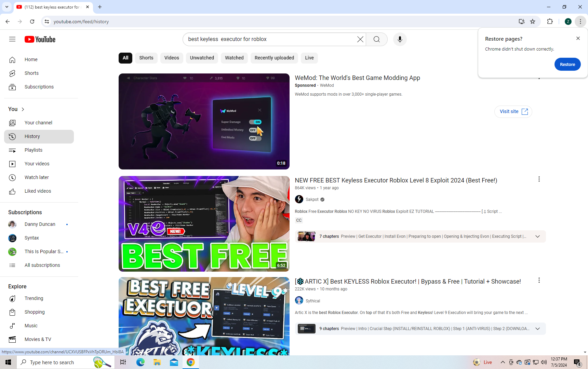
Task: Click the Windows taskbar search box
Action: [65, 362]
